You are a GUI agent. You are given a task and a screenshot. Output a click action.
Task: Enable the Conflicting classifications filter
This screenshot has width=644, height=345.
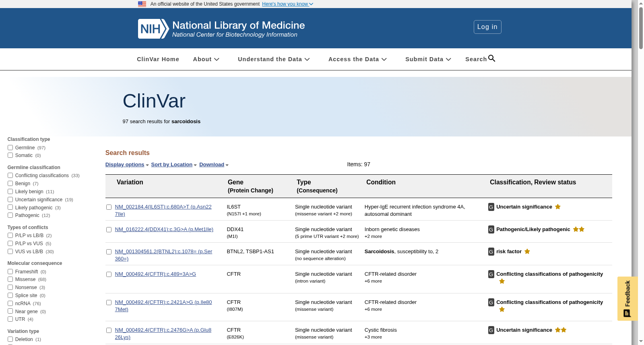tap(10, 176)
